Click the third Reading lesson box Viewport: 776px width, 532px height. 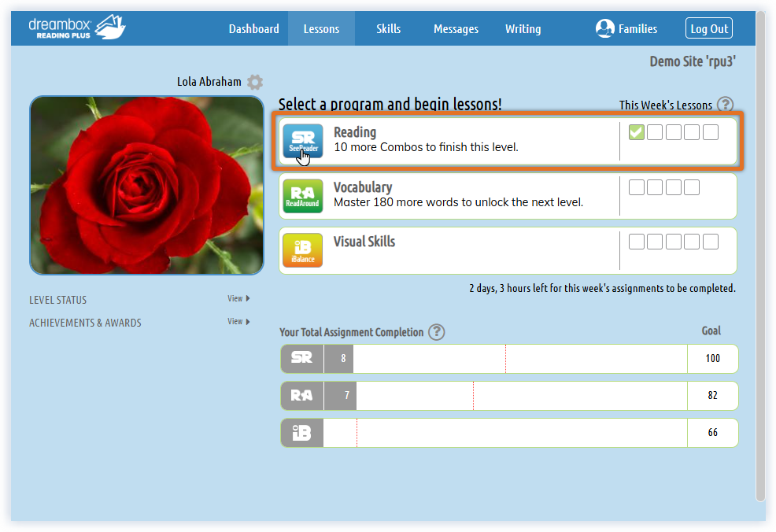[x=674, y=132]
